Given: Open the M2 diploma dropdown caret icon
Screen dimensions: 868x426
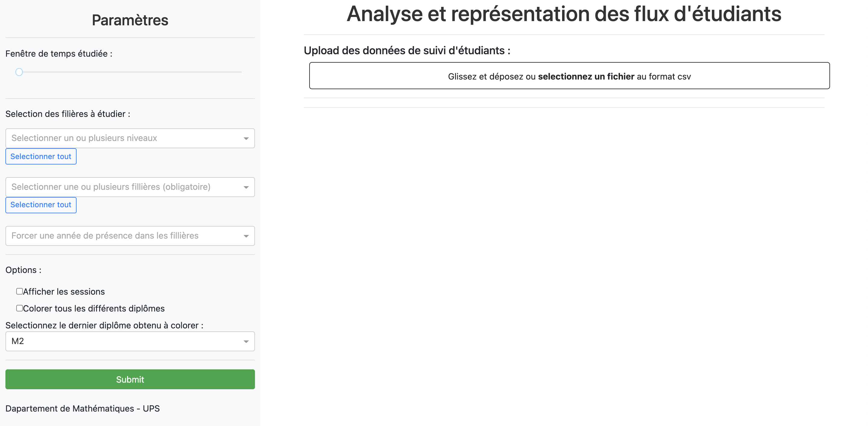Looking at the screenshot, I should (246, 341).
